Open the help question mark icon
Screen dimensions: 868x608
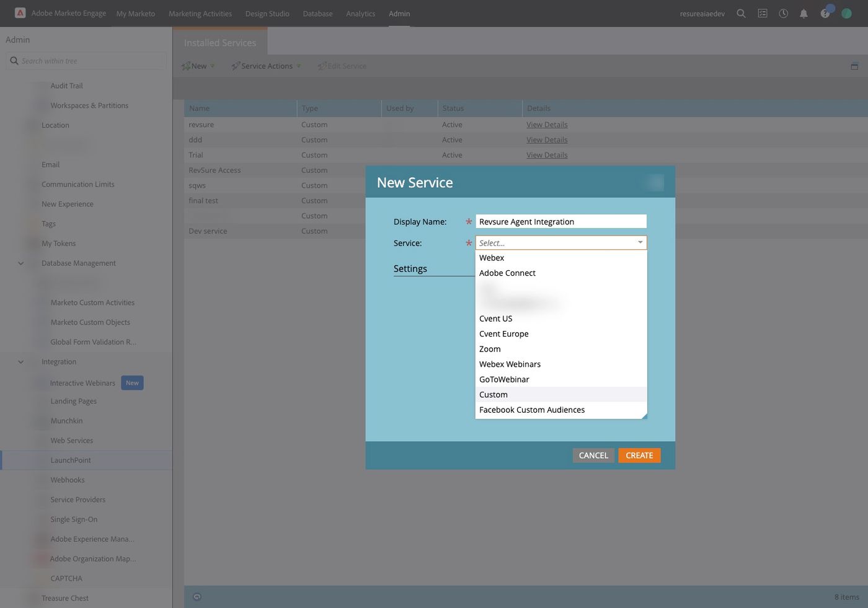(825, 13)
